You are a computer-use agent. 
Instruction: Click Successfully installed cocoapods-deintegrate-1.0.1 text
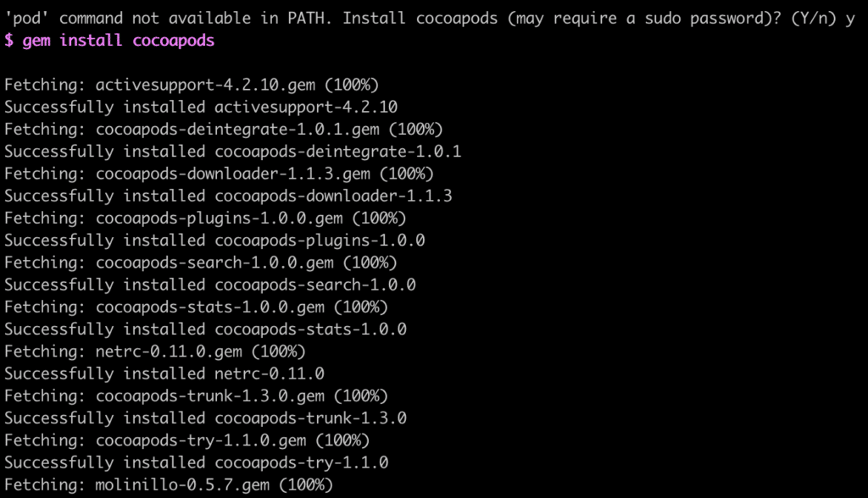pyautogui.click(x=233, y=152)
